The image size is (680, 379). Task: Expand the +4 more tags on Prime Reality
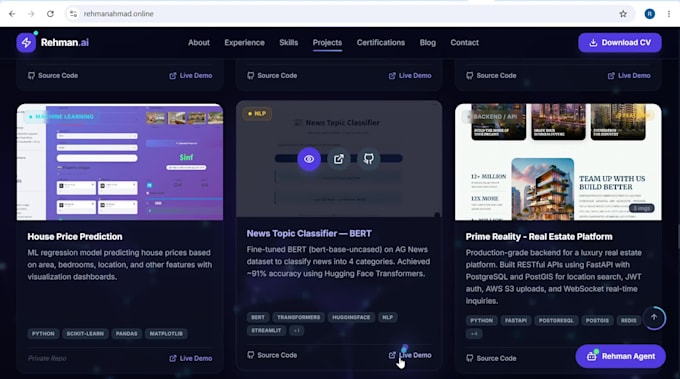[474, 333]
